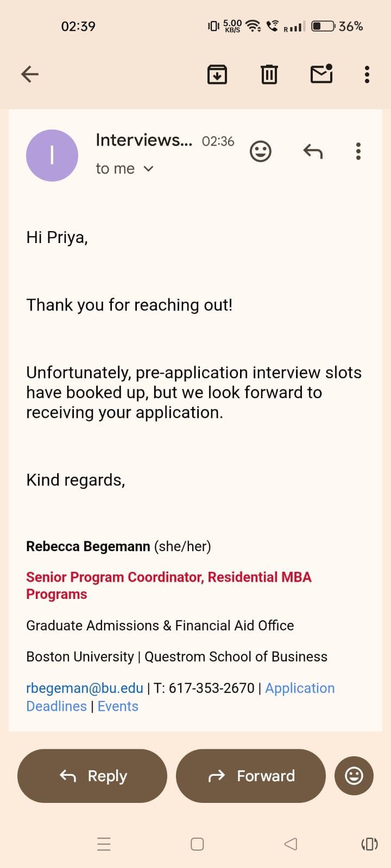391x868 pixels.
Task: Archive this email
Action: click(217, 74)
